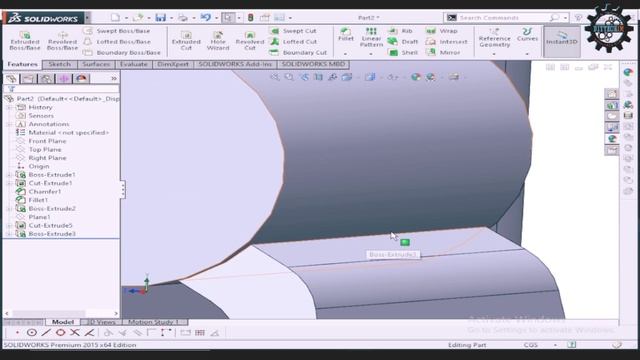
Task: Open the ConfigurationManager tab
Action: coord(46,78)
